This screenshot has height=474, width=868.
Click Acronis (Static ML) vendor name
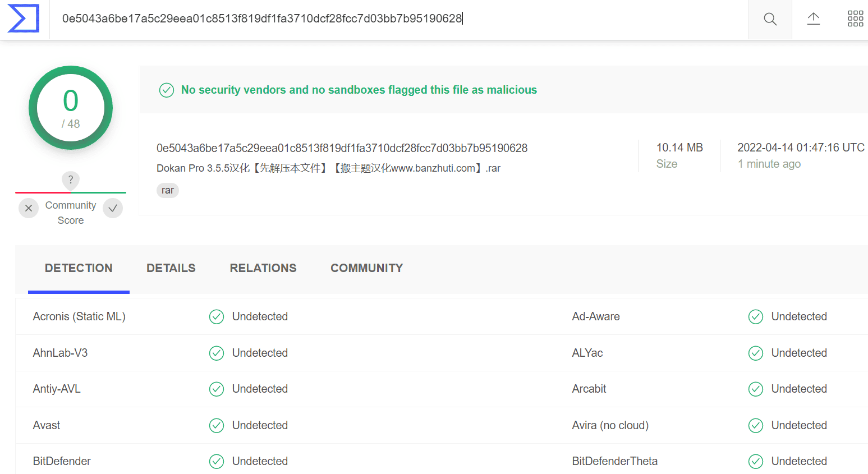[x=79, y=316]
